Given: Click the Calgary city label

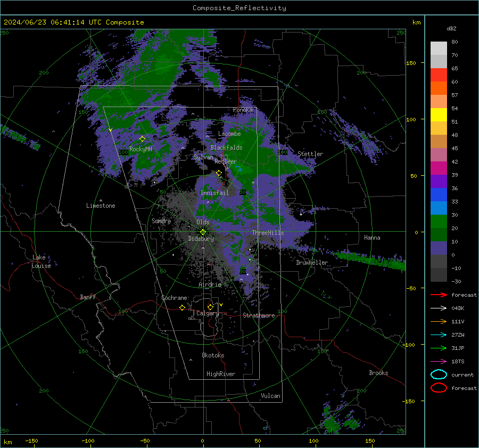Looking at the screenshot, I should [x=208, y=313].
